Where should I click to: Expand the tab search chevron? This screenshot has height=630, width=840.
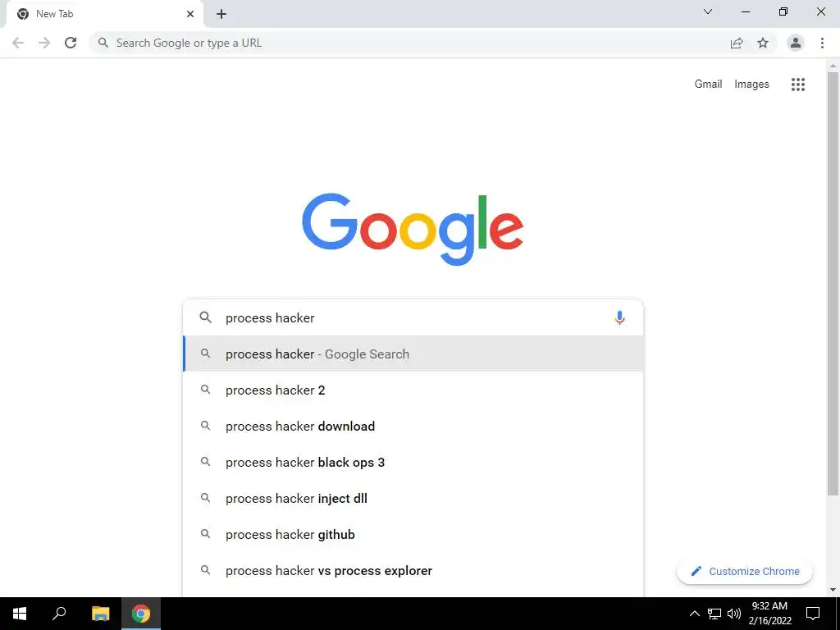(708, 11)
